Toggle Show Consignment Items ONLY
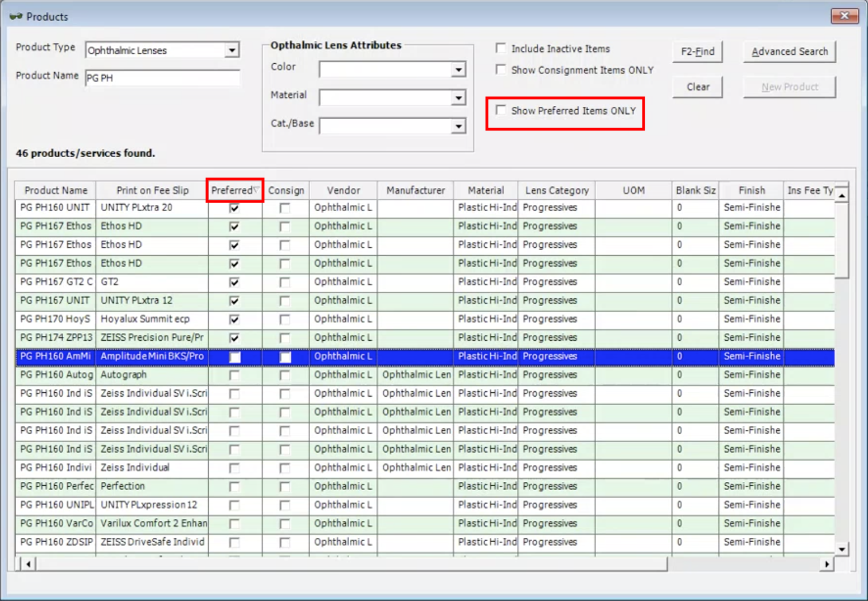Image resolution: width=868 pixels, height=601 pixels. click(501, 70)
